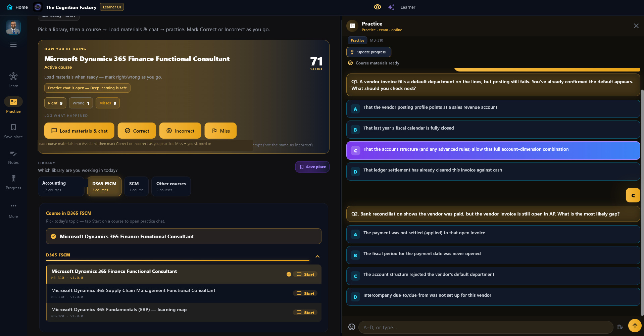Click the Right count chip
Image resolution: width=644 pixels, height=336 pixels.
(x=55, y=103)
